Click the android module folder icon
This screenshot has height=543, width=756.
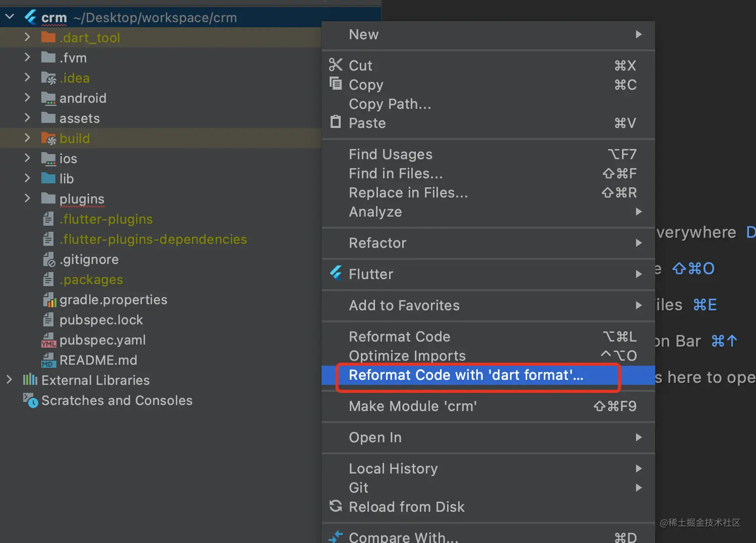click(x=48, y=98)
